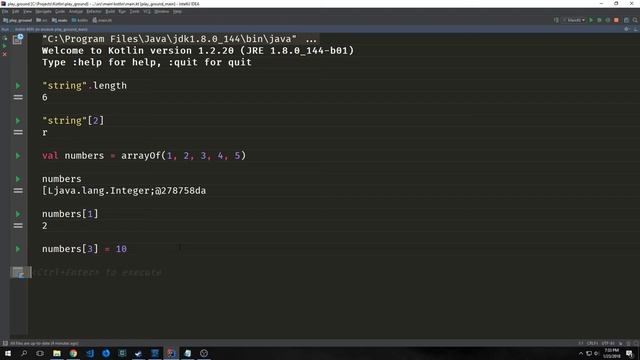Viewport: 640px width, 360px height.
Task: Open the Tools menu
Action: pyautogui.click(x=134, y=11)
